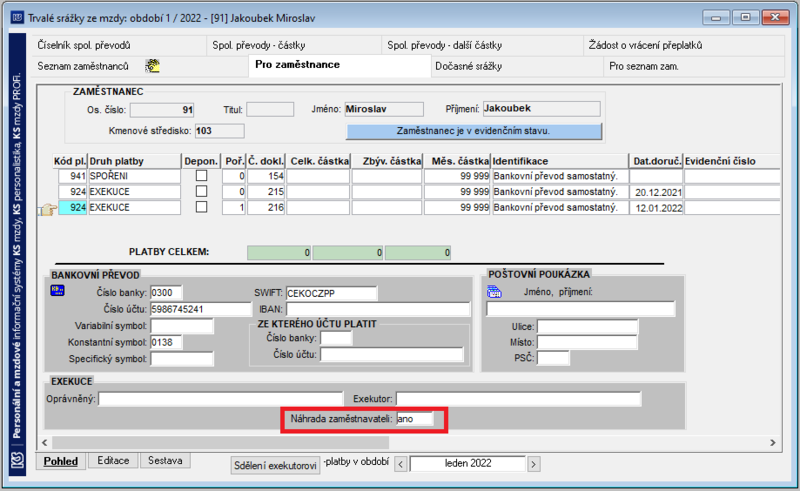Click the Sestava button
The height and width of the screenshot is (491, 800).
click(x=165, y=460)
